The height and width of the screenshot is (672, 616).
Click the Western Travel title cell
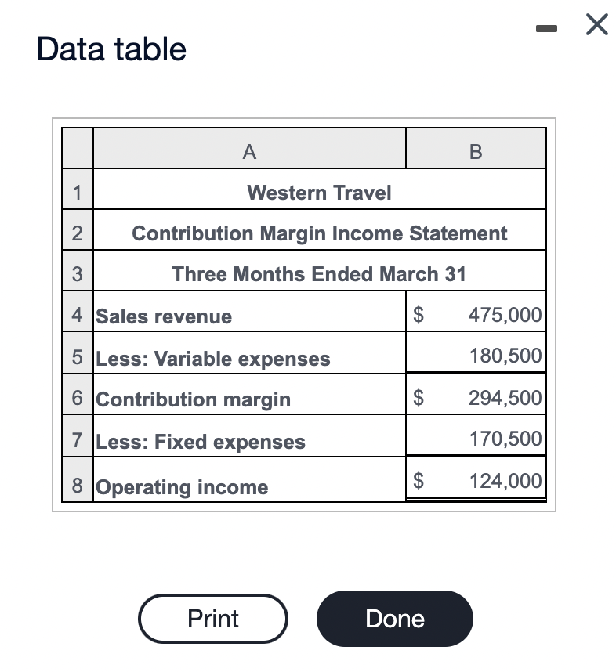(x=319, y=192)
